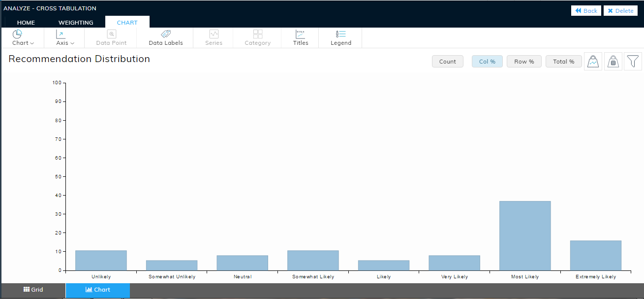Select the Unlikely bar
The width and height of the screenshot is (644, 299).
click(101, 261)
